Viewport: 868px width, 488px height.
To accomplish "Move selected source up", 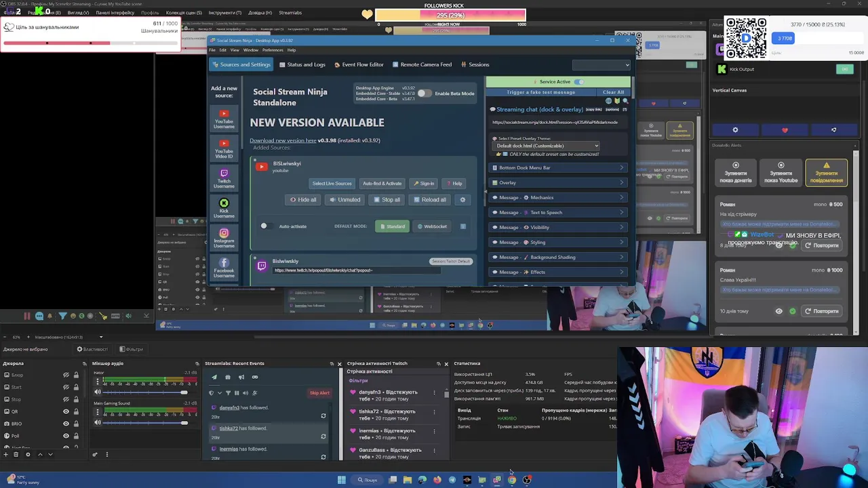I will 40,454.
